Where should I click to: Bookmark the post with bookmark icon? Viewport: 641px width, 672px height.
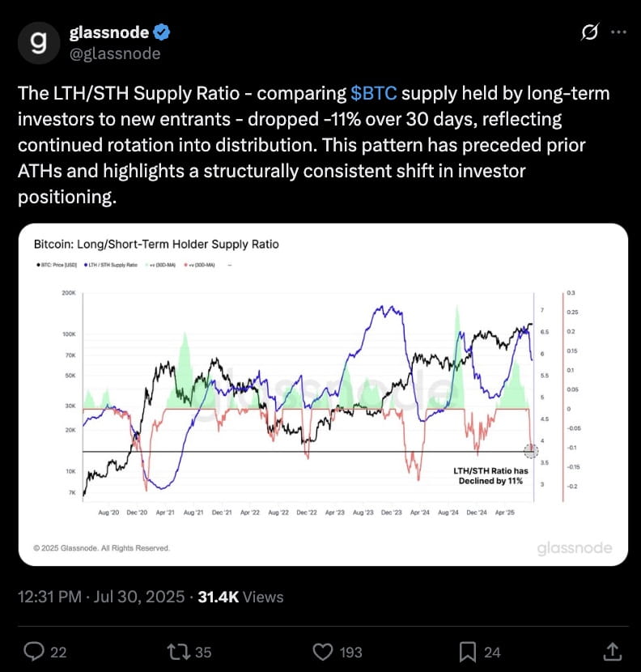click(x=467, y=652)
